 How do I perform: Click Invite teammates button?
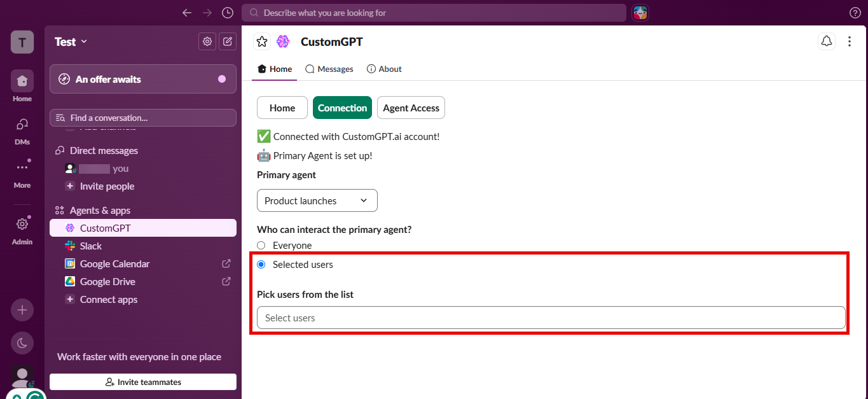pos(143,382)
